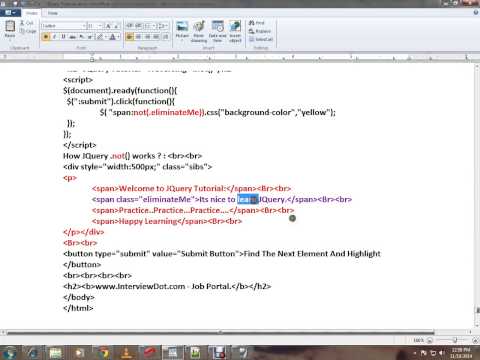Open Internet Explorer from taskbar
The width and height of the screenshot is (480, 360).
[x=32, y=353]
